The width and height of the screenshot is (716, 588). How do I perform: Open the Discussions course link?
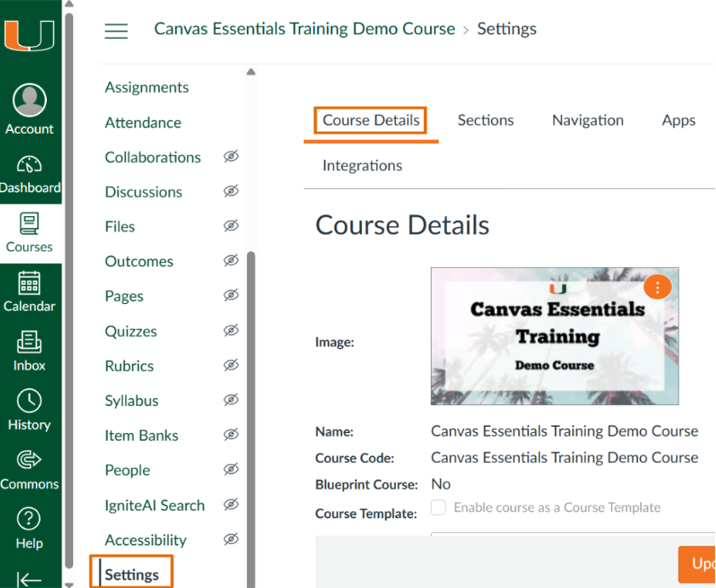[143, 191]
